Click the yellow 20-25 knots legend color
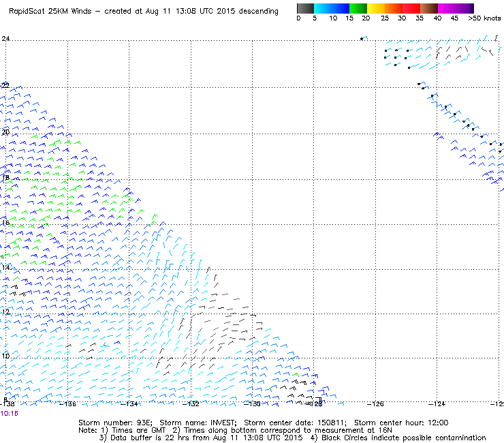504x443 pixels. coord(376,8)
